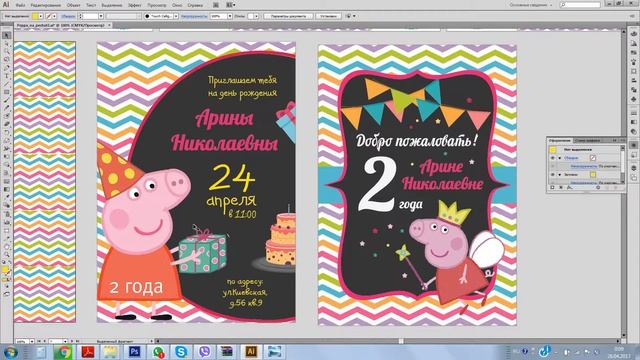
Task: Open Photoshop from taskbar
Action: (x=134, y=351)
